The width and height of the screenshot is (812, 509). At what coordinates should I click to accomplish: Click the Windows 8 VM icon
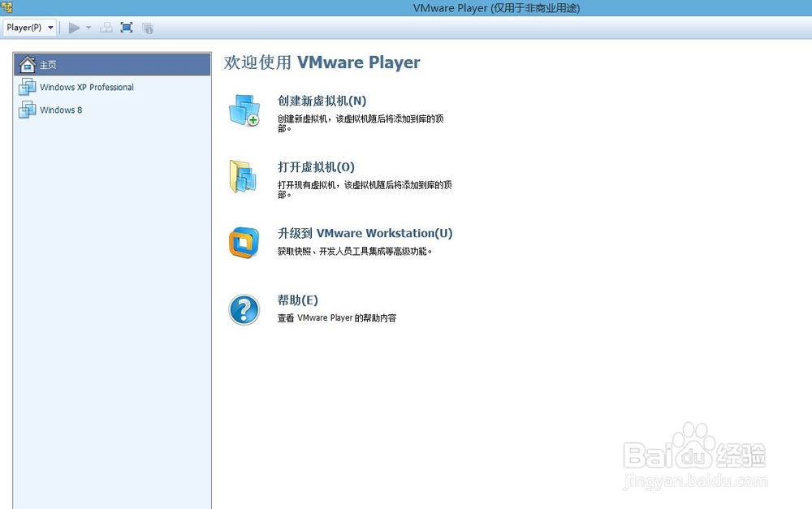click(27, 110)
